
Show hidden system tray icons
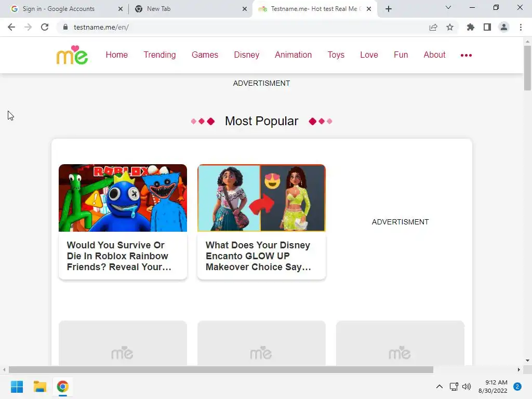tap(440, 387)
